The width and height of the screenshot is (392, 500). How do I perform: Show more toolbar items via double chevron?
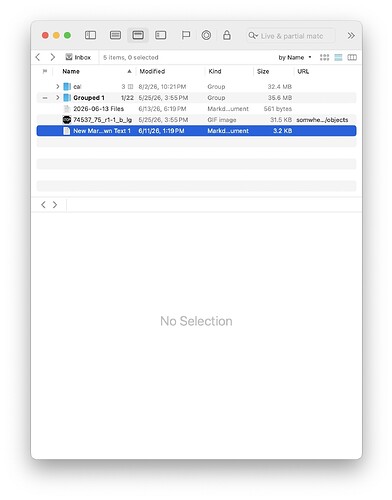(x=351, y=36)
